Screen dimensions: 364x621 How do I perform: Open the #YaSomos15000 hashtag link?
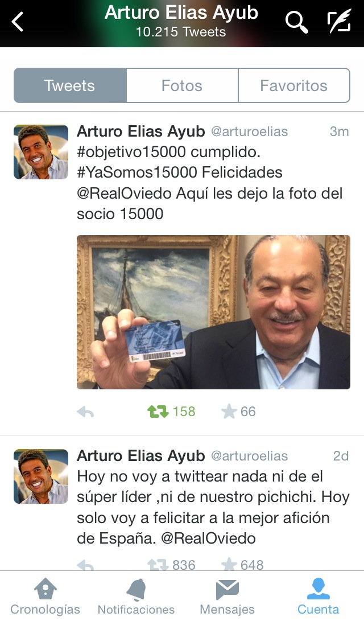pos(137,172)
